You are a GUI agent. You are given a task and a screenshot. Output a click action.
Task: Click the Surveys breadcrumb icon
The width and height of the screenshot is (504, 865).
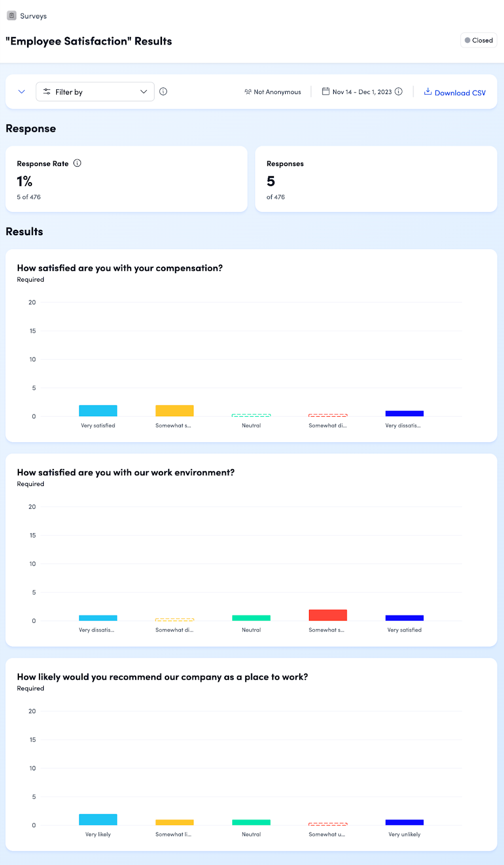11,16
